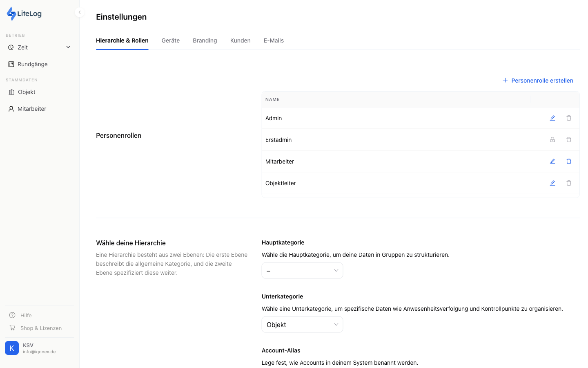The image size is (588, 368).
Task: Open Rundgänge in the sidebar
Action: tap(32, 64)
